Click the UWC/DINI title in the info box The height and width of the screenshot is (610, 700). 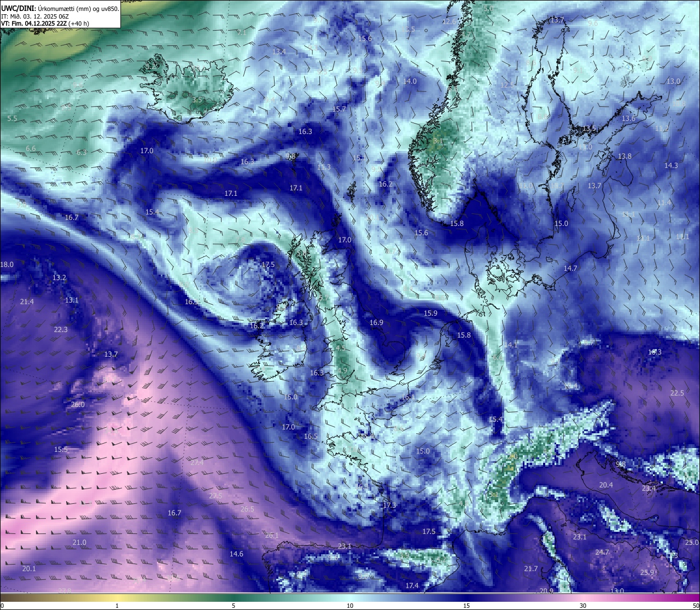click(17, 8)
